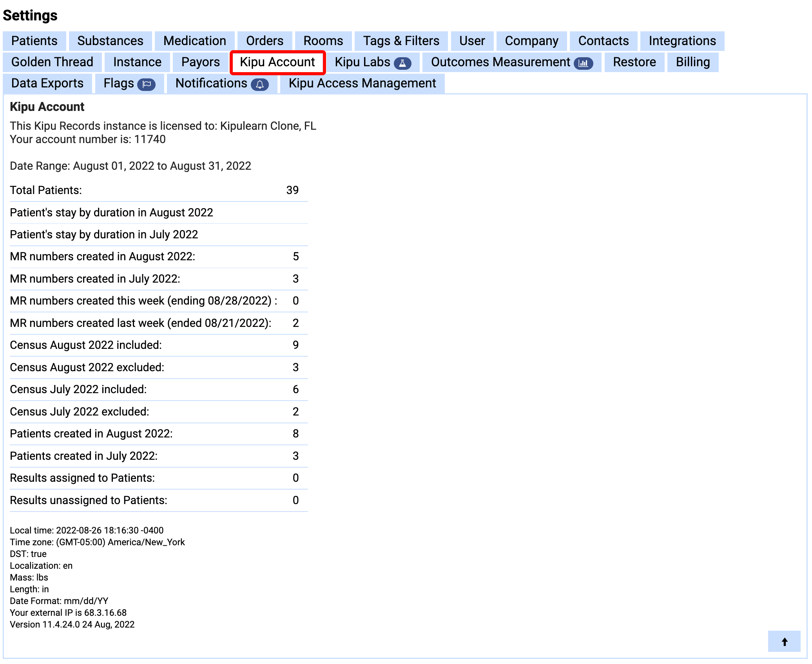The image size is (812, 664).
Task: Open the Billing tab
Action: point(693,62)
